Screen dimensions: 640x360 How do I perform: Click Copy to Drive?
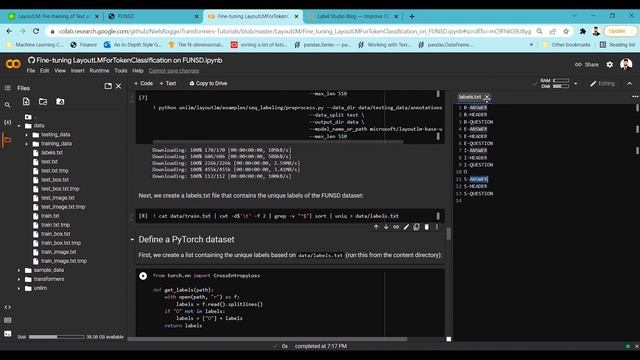(208, 83)
